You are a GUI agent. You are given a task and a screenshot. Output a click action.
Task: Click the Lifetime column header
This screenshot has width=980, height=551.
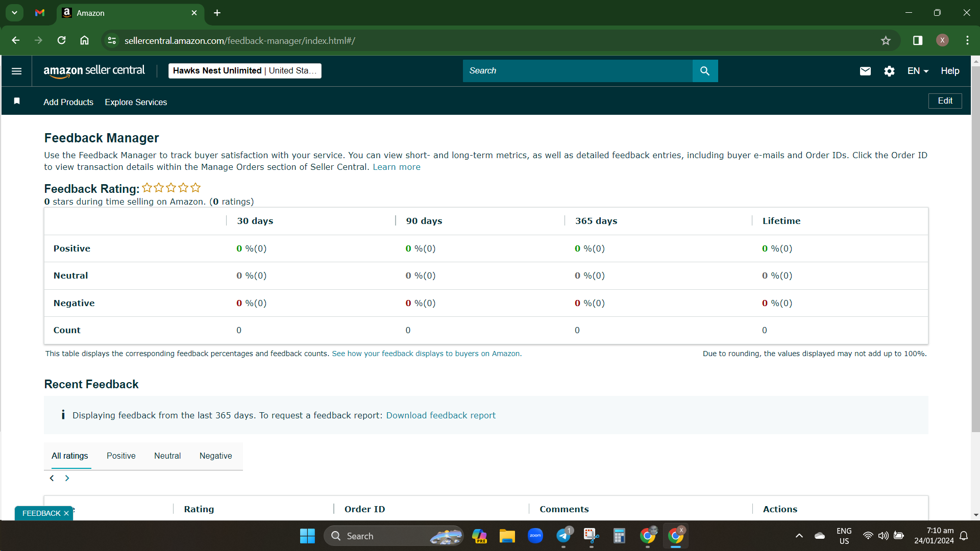[x=781, y=221]
